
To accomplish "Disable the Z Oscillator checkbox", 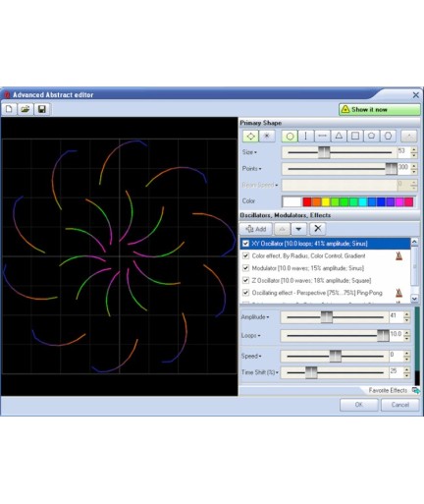I will pos(245,280).
